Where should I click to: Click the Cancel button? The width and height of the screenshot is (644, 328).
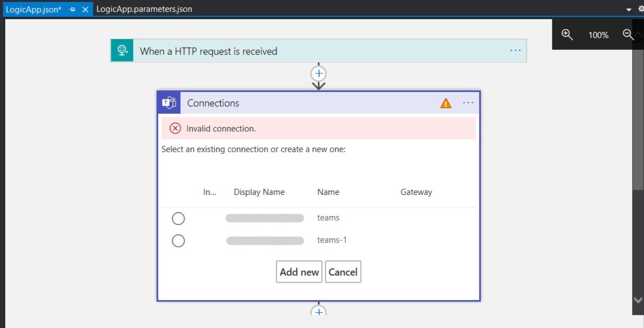pyautogui.click(x=343, y=272)
